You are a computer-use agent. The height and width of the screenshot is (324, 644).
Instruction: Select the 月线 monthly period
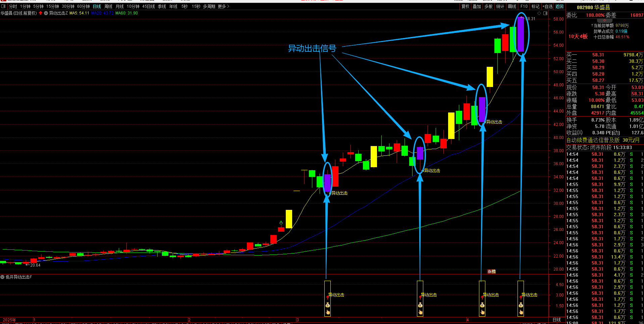pos(120,6)
